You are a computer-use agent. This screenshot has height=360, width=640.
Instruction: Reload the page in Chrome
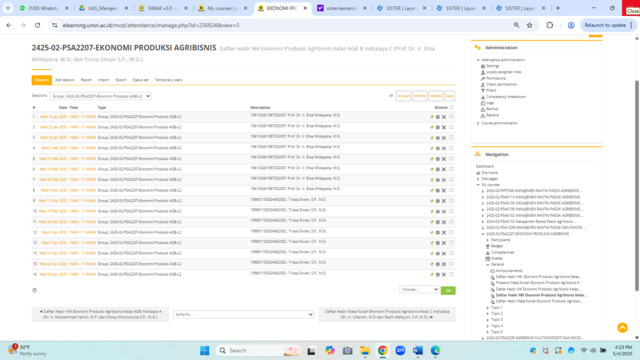click(38, 25)
